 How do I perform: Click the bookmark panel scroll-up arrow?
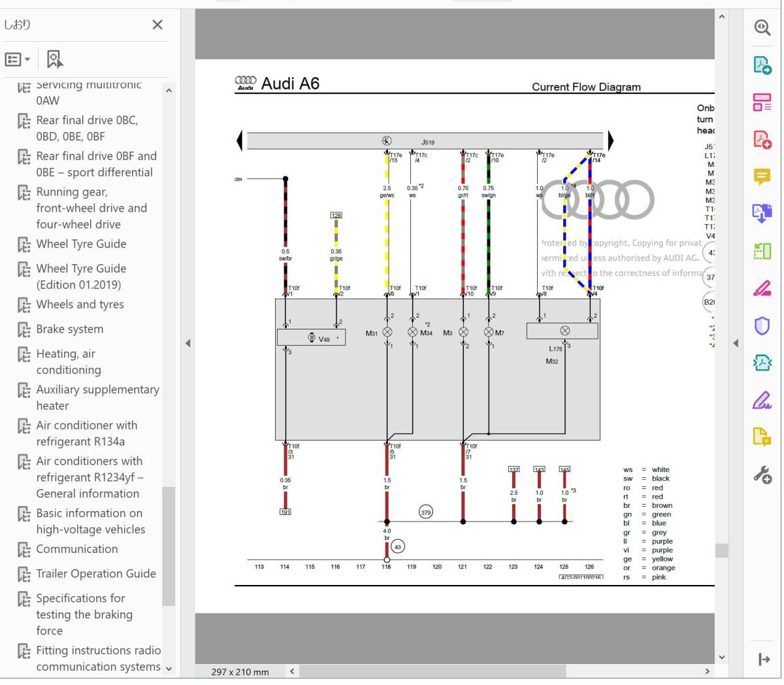[169, 91]
